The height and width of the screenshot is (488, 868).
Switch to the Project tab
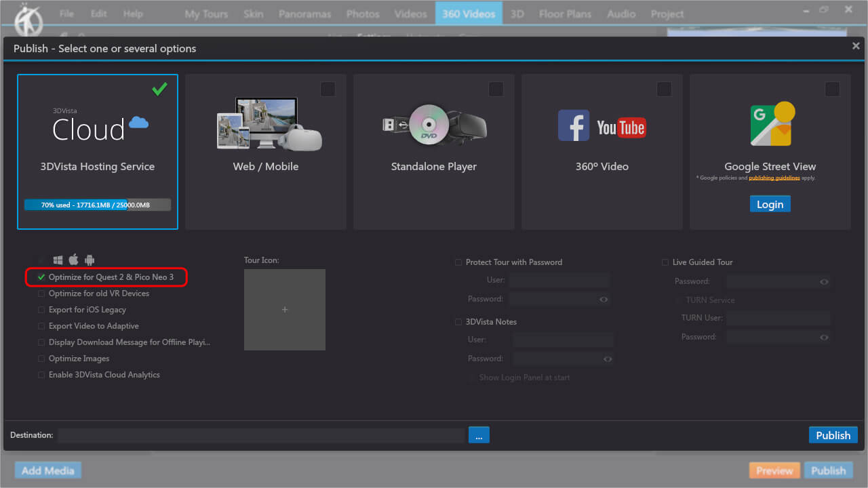click(667, 14)
